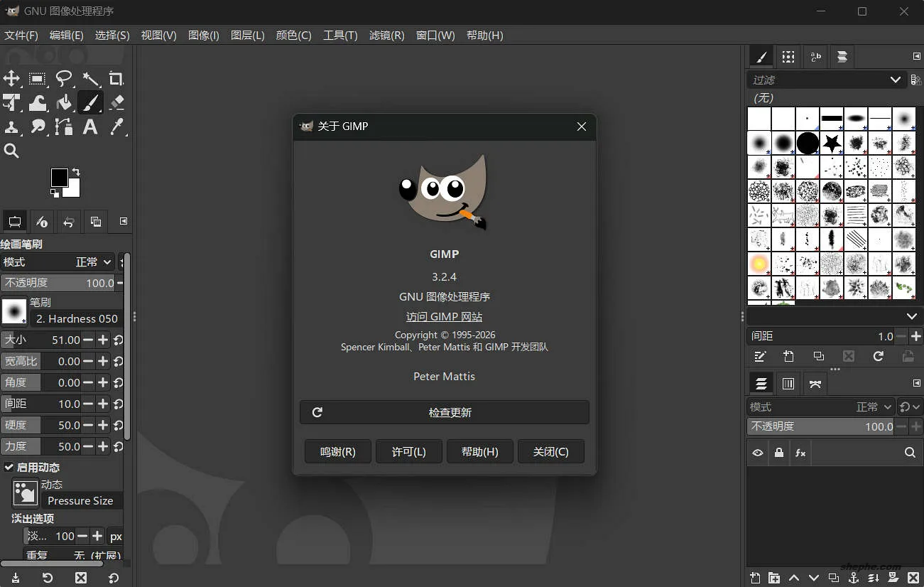The height and width of the screenshot is (587, 924).
Task: Select the Warp Transform tool
Action: (37, 102)
